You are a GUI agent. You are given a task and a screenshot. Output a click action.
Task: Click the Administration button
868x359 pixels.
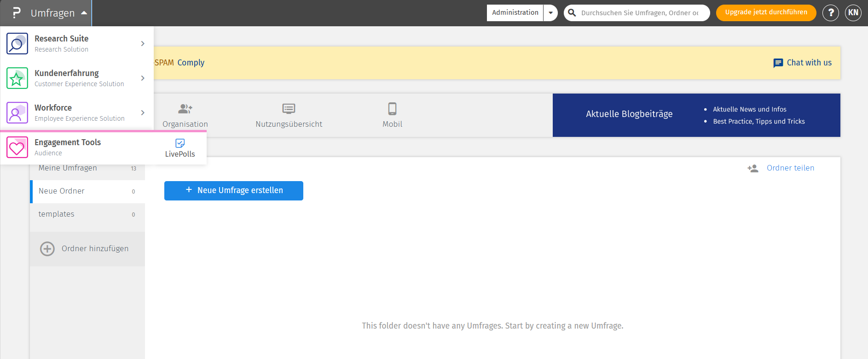(x=515, y=13)
